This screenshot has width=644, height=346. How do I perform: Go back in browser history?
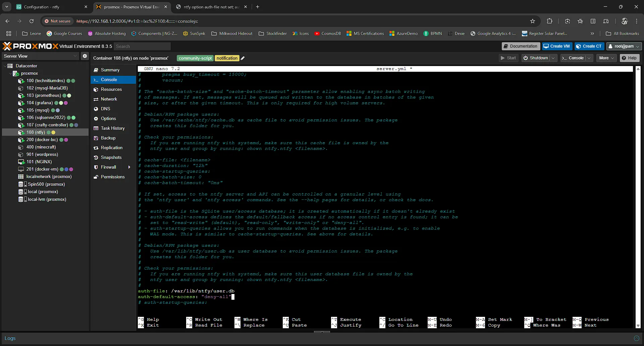[x=7, y=21]
